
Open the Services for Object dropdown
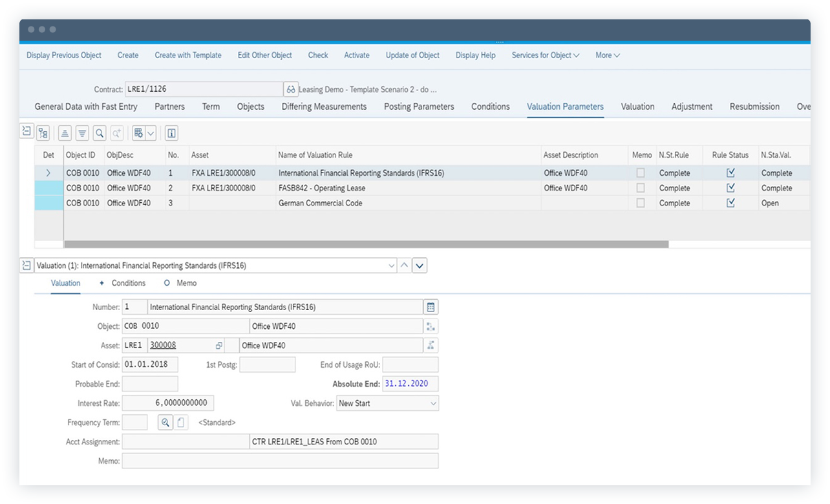point(545,56)
